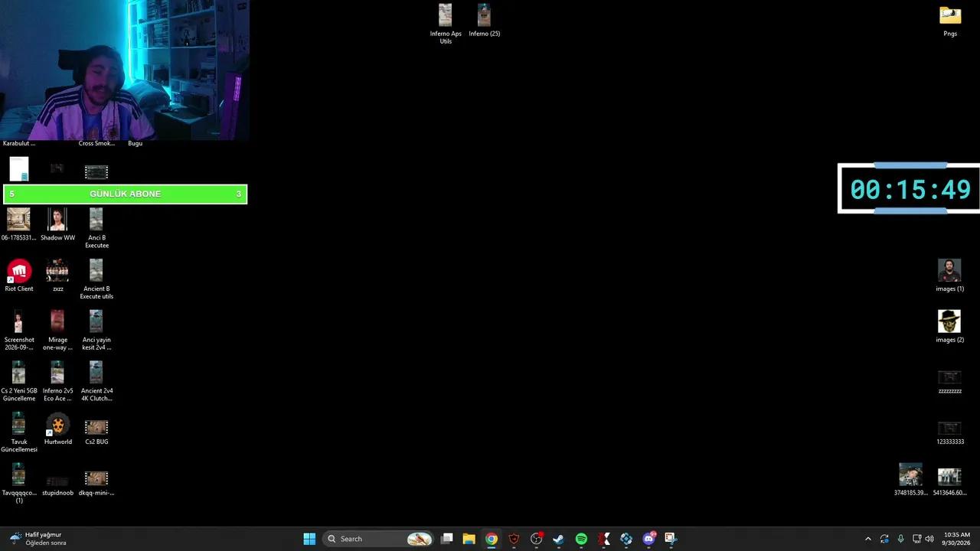Select the Shadow WW image file
The height and width of the screenshot is (551, 980).
coord(57,224)
